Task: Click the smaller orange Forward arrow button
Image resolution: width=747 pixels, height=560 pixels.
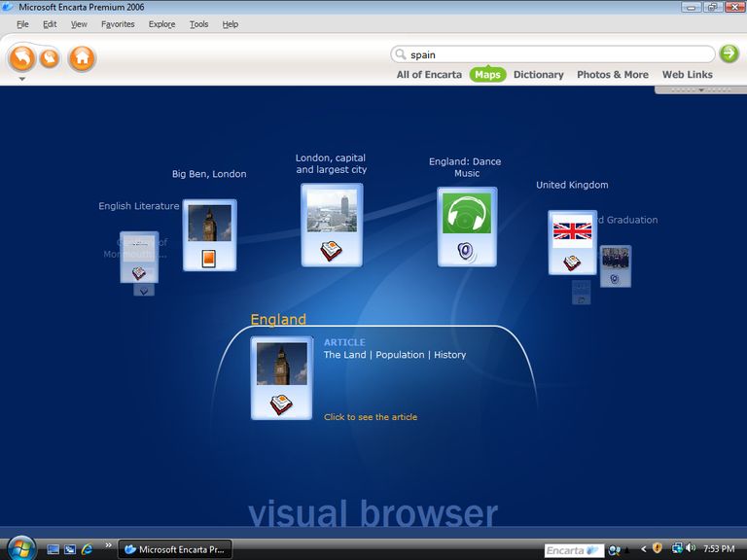Action: (49, 58)
